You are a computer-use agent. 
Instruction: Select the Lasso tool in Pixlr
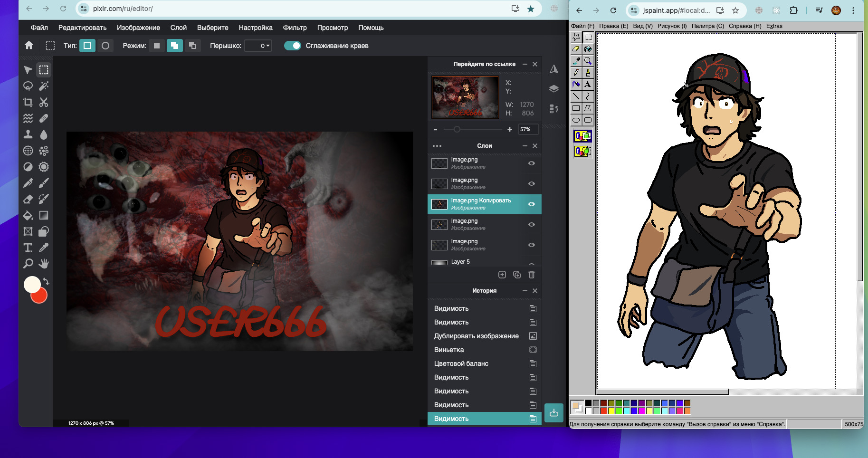tap(28, 86)
